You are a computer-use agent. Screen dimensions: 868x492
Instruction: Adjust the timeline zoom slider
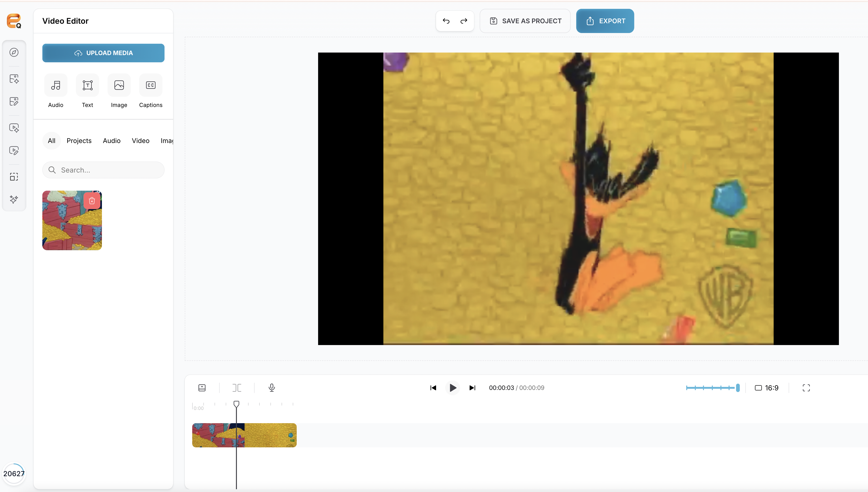[x=737, y=388]
